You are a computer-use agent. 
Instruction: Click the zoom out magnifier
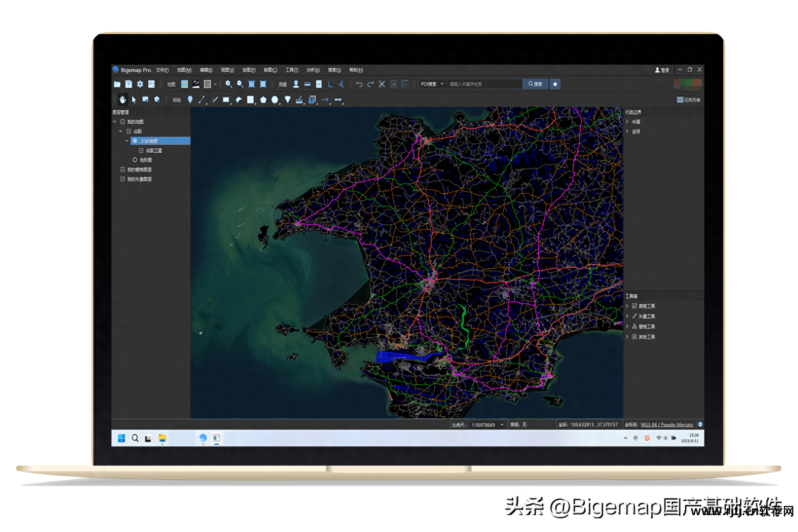[x=240, y=84]
